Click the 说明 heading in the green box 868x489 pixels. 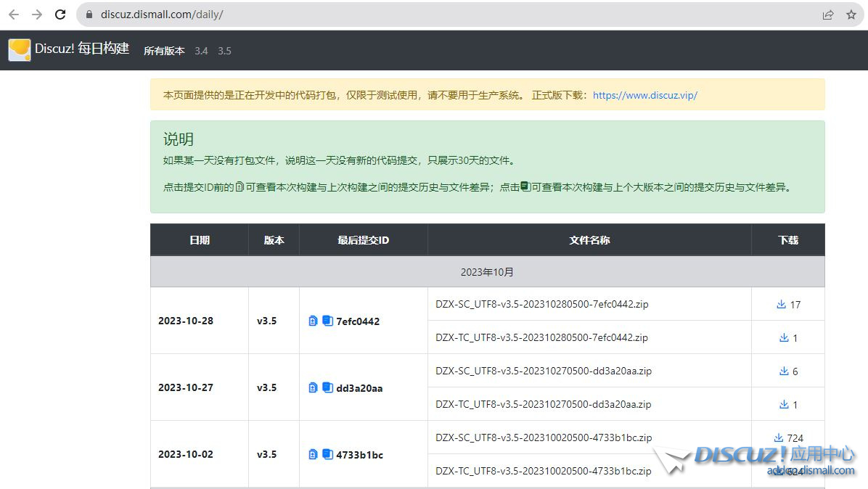tap(179, 139)
